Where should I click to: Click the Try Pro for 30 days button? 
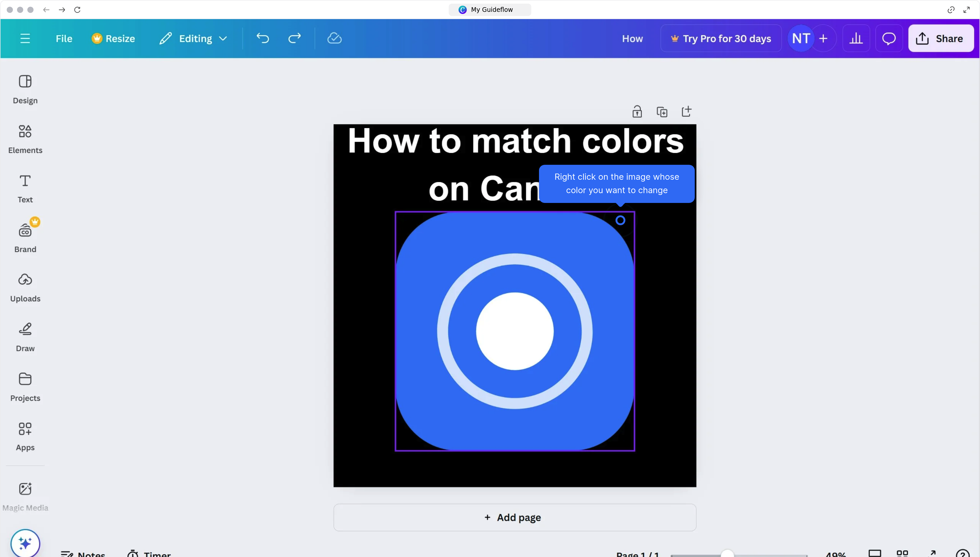(721, 38)
